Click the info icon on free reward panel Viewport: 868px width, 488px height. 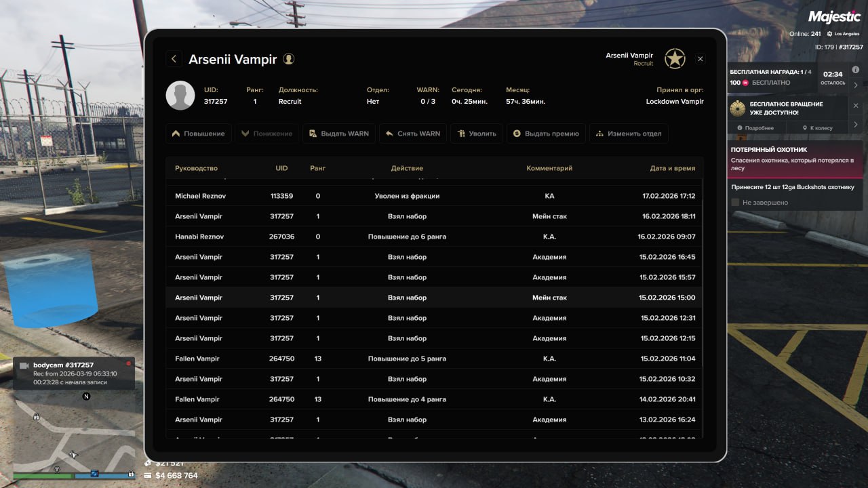[856, 70]
